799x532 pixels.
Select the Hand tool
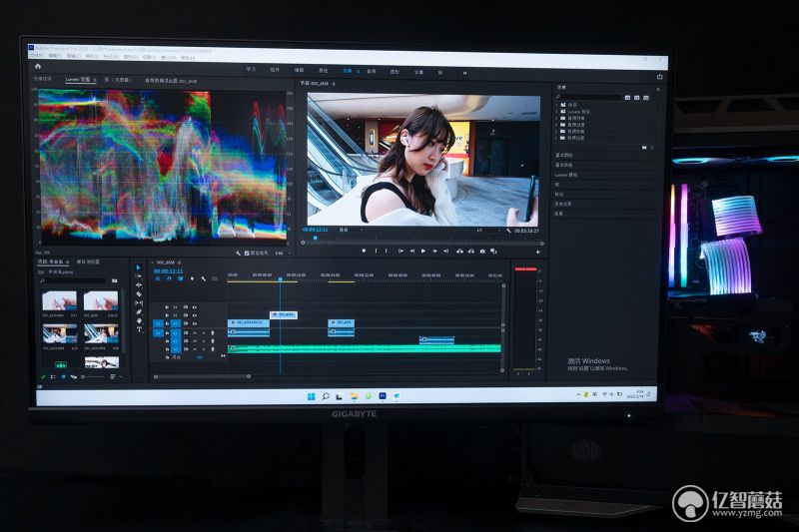pos(139,320)
